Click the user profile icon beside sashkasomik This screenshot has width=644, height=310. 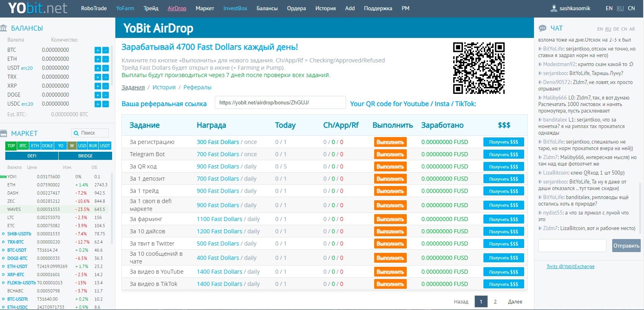pyautogui.click(x=554, y=8)
